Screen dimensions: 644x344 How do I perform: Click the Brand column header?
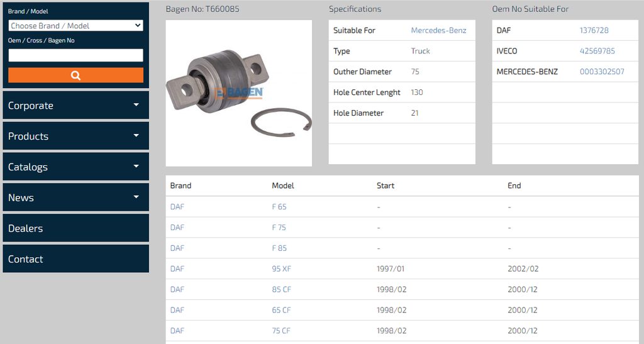pyautogui.click(x=180, y=186)
